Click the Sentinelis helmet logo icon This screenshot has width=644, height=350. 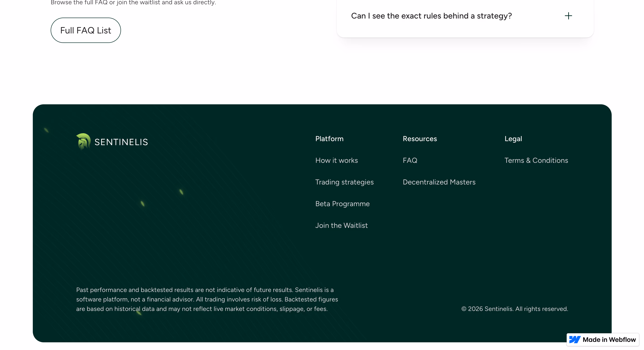pyautogui.click(x=83, y=142)
